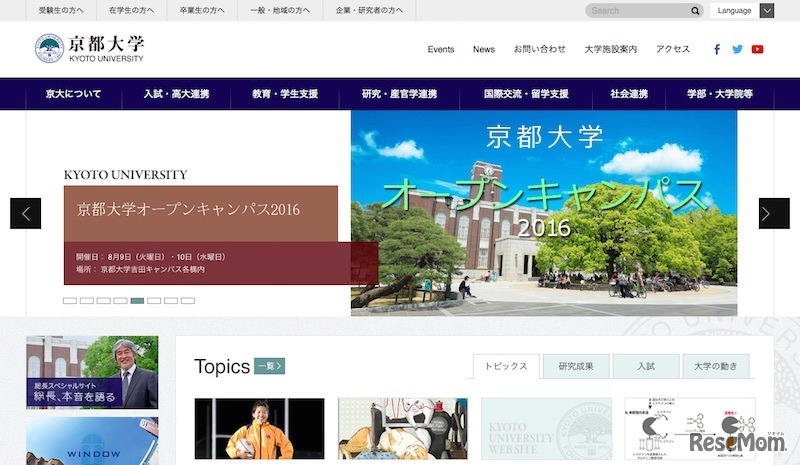Open the 研究・産官学連携 menu

(x=399, y=94)
